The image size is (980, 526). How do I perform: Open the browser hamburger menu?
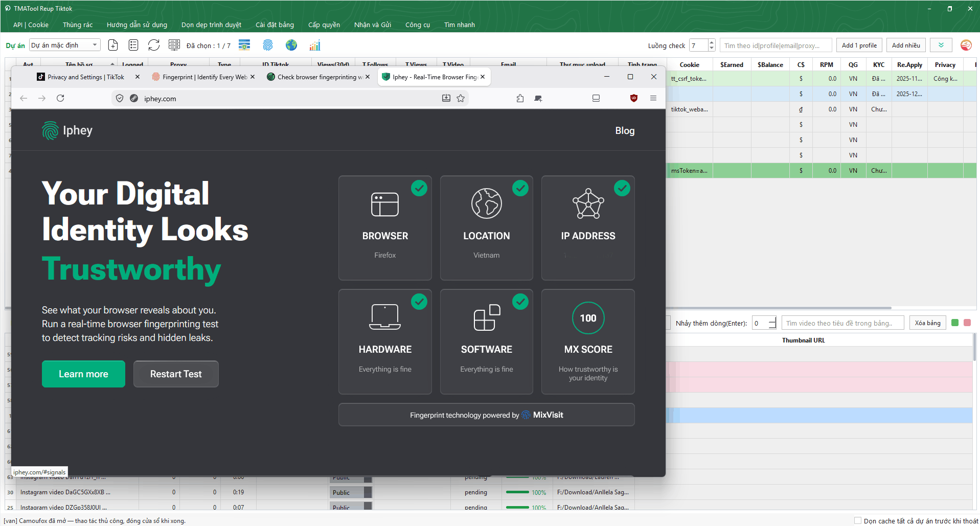pyautogui.click(x=653, y=98)
